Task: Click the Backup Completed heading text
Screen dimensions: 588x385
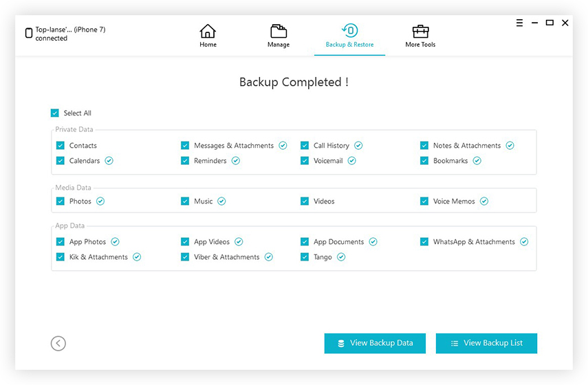Action: (x=294, y=82)
